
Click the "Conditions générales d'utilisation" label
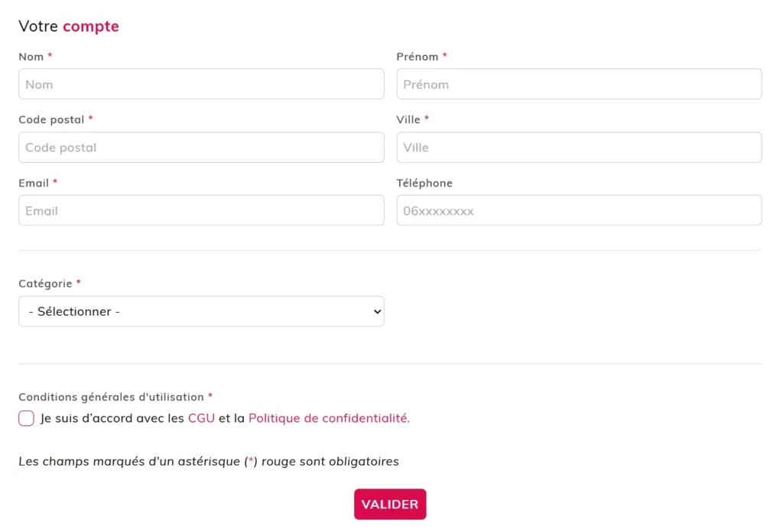point(111,397)
